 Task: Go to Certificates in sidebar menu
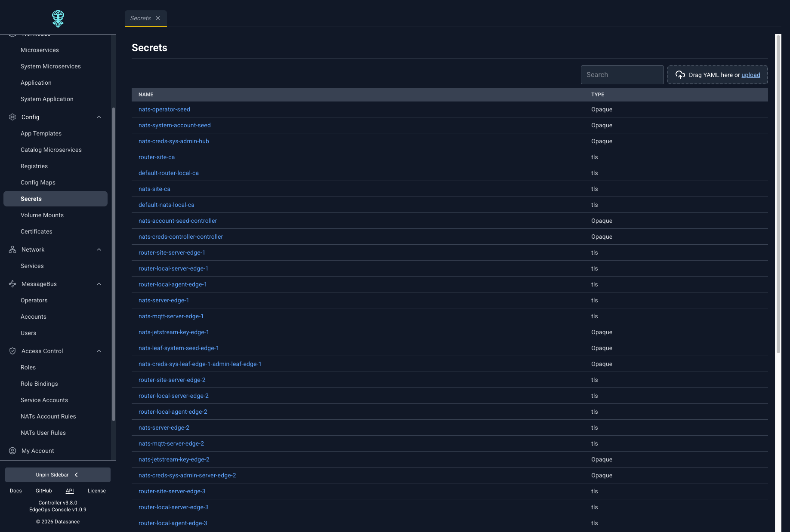click(37, 231)
